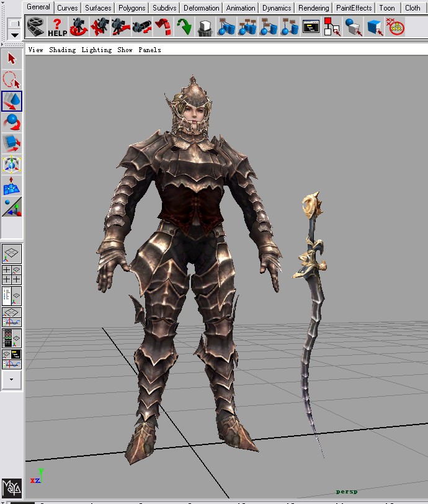
Task: Open the black script window shelf icon
Action: click(x=311, y=27)
